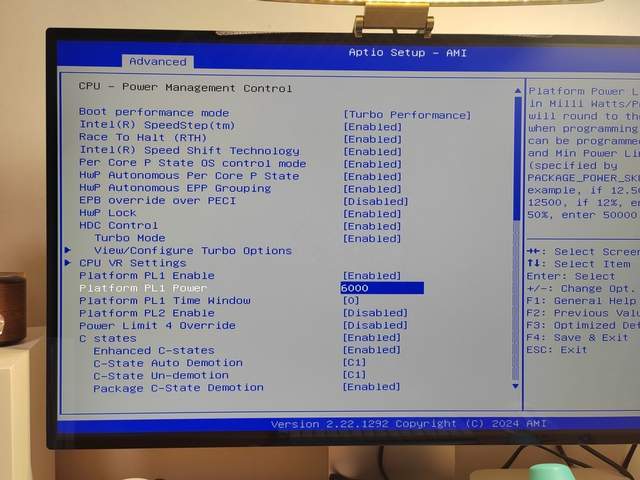Select Platform PL1 Time Window value
This screenshot has width=640, height=480.
coord(351,300)
